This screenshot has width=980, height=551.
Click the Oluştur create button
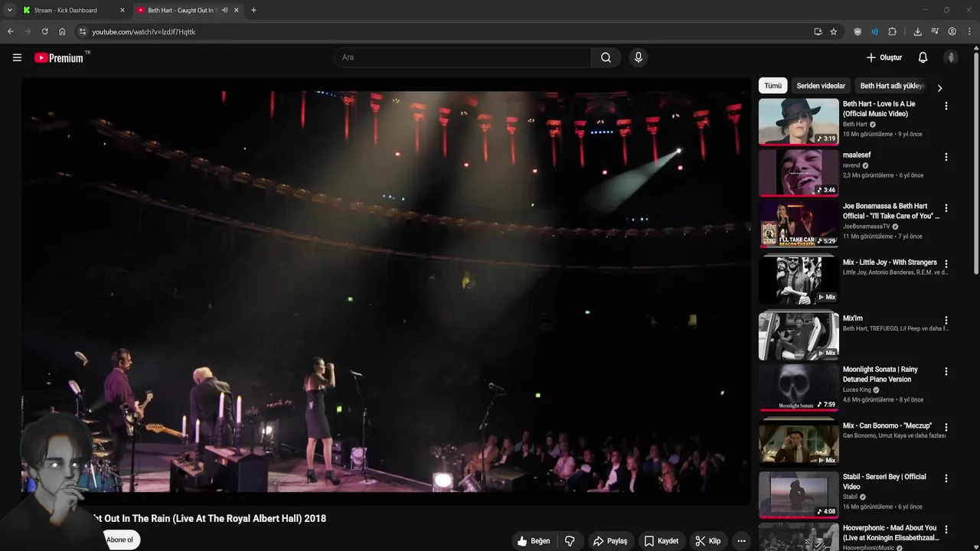884,57
